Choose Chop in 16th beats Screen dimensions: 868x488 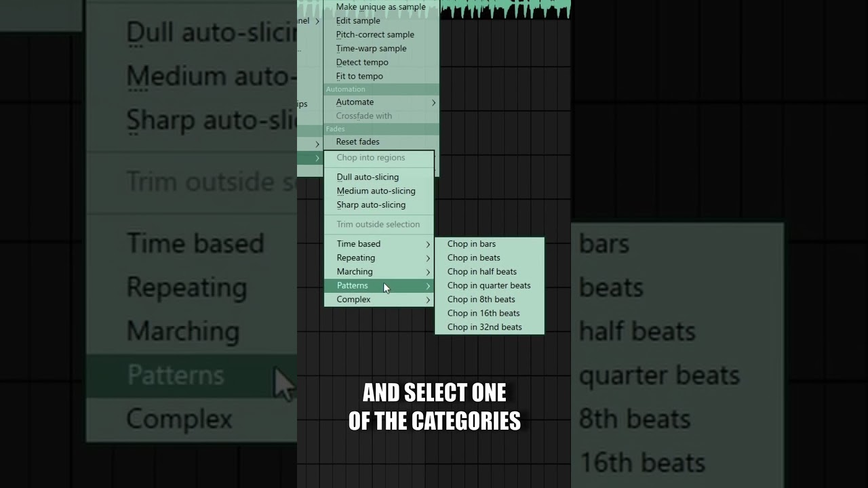[x=489, y=313]
